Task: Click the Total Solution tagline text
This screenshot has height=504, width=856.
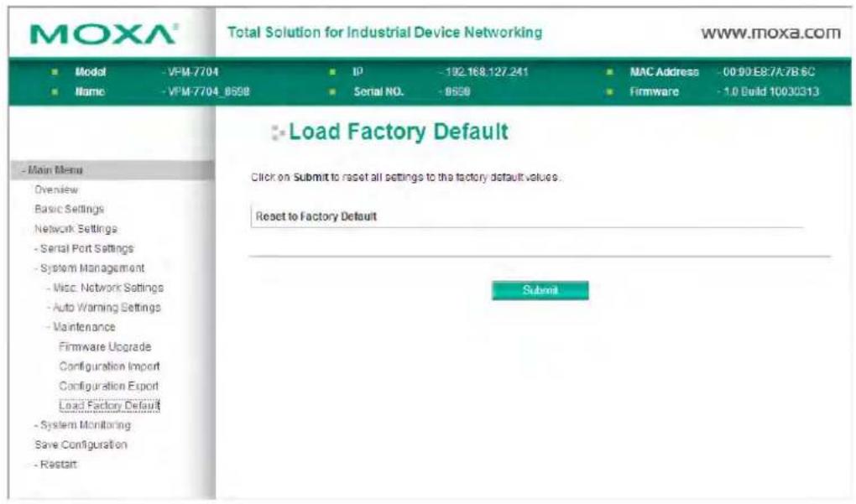Action: 385,33
